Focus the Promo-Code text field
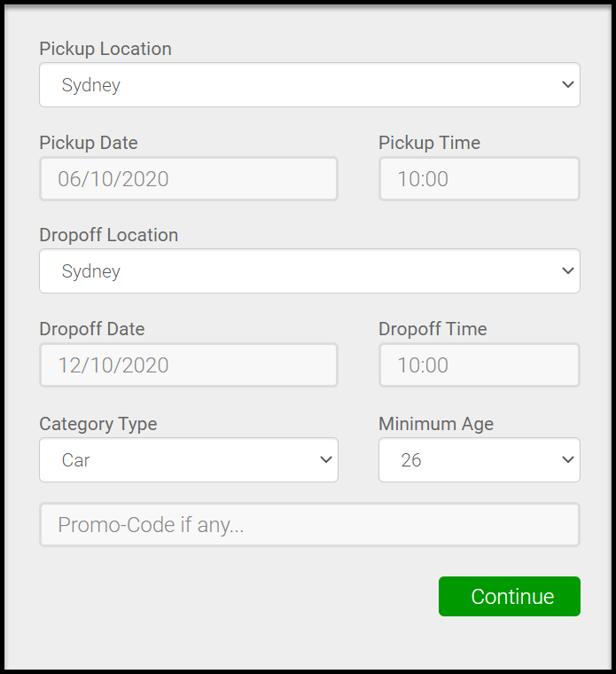The height and width of the screenshot is (674, 616). click(309, 525)
